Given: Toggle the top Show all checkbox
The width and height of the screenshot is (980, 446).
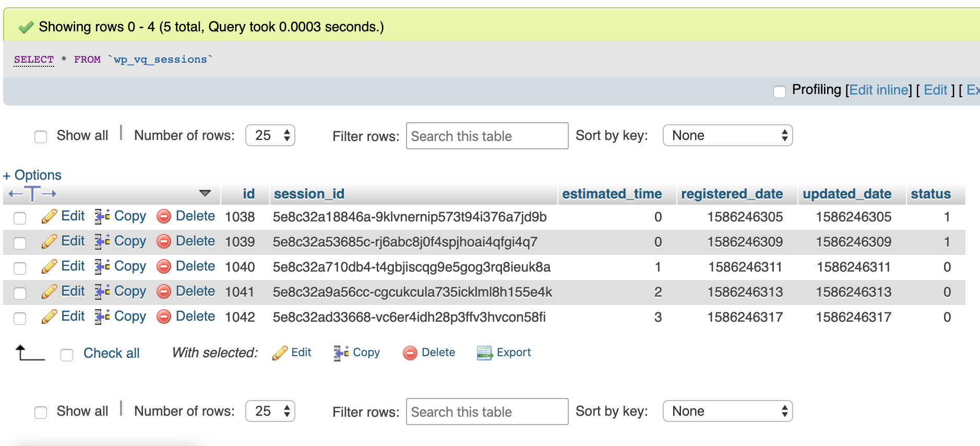Looking at the screenshot, I should (x=41, y=136).
